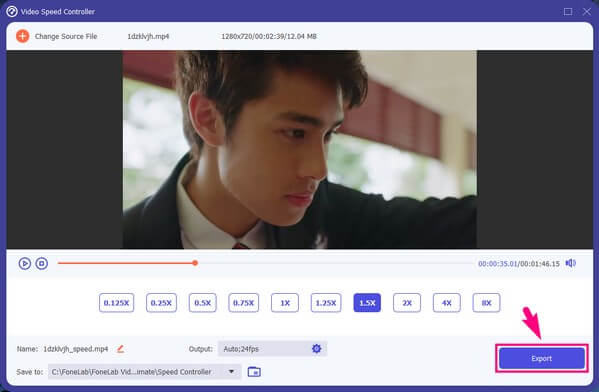This screenshot has width=599, height=392.
Task: Select 0.125X speed option
Action: click(x=117, y=303)
